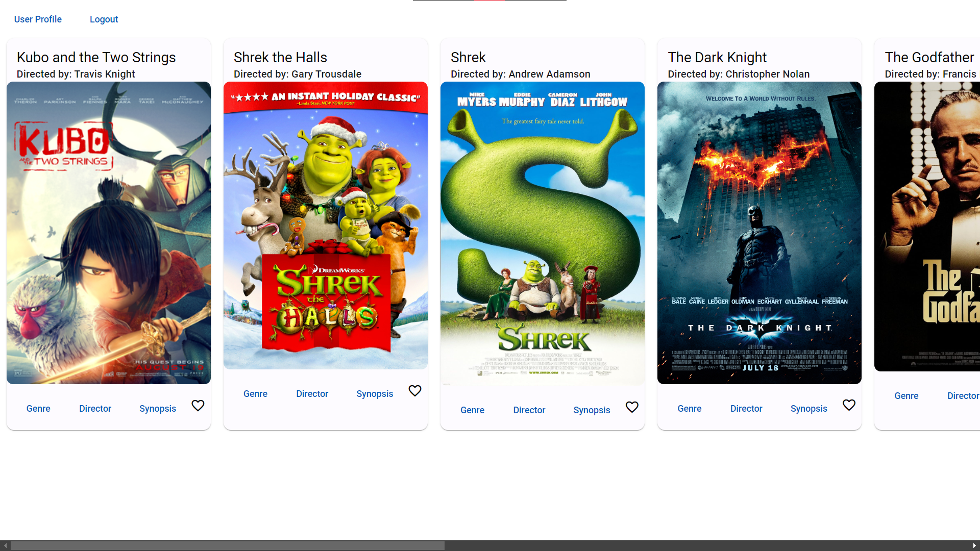Screen dimensions: 980x551
Task: Show Synopsis for Shrek the Halls
Action: (375, 394)
